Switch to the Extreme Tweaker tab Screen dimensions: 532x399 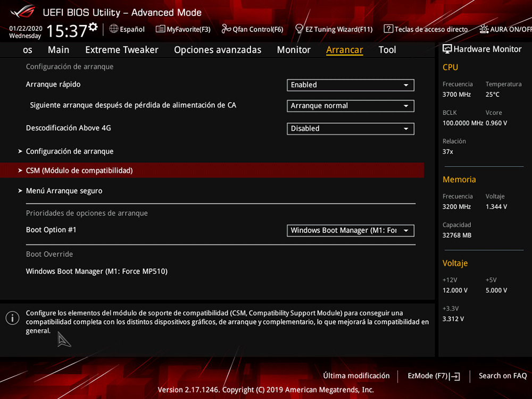[122, 50]
